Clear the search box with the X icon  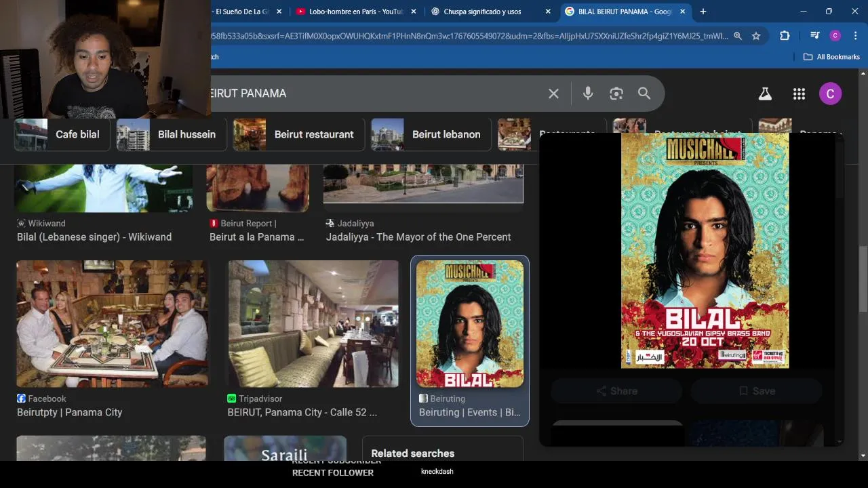tap(553, 94)
